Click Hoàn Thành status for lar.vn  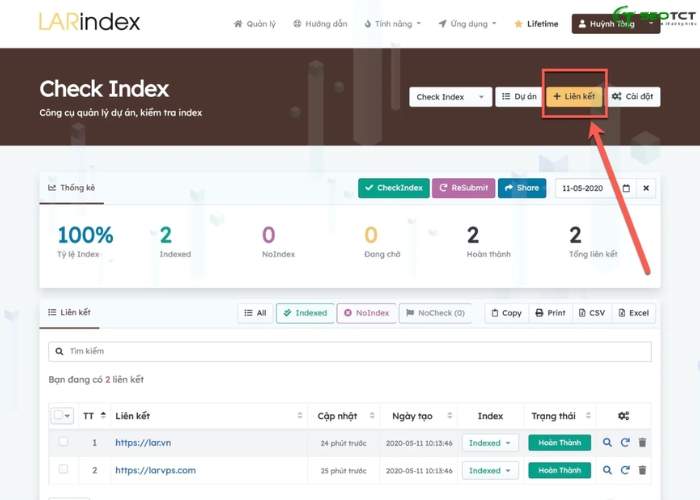(559, 443)
